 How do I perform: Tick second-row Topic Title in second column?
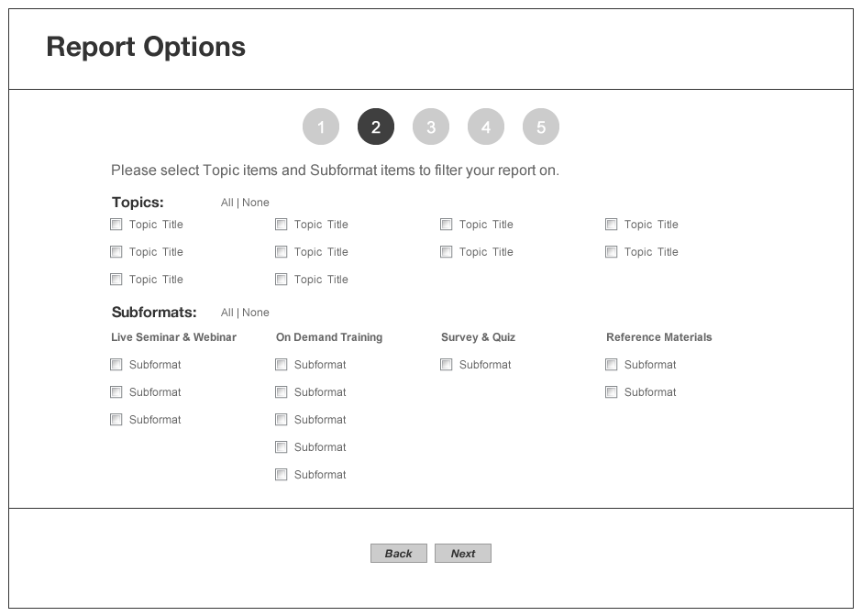(x=281, y=252)
